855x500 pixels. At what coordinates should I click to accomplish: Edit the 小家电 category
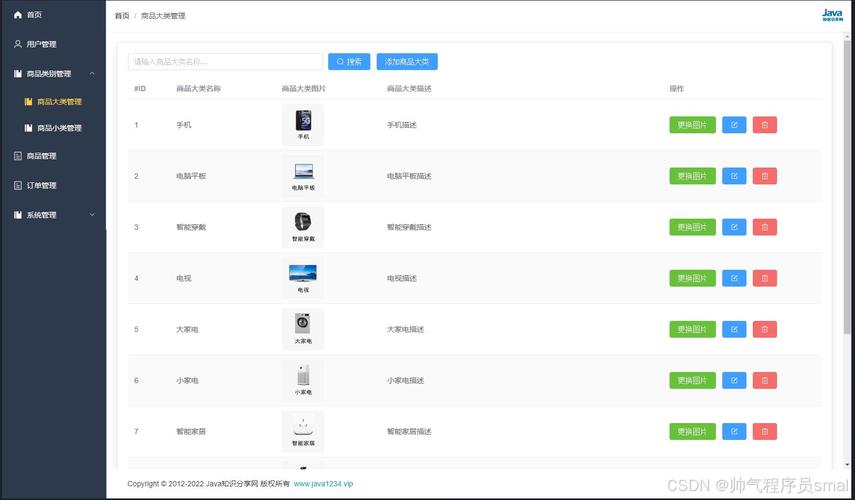click(x=734, y=381)
